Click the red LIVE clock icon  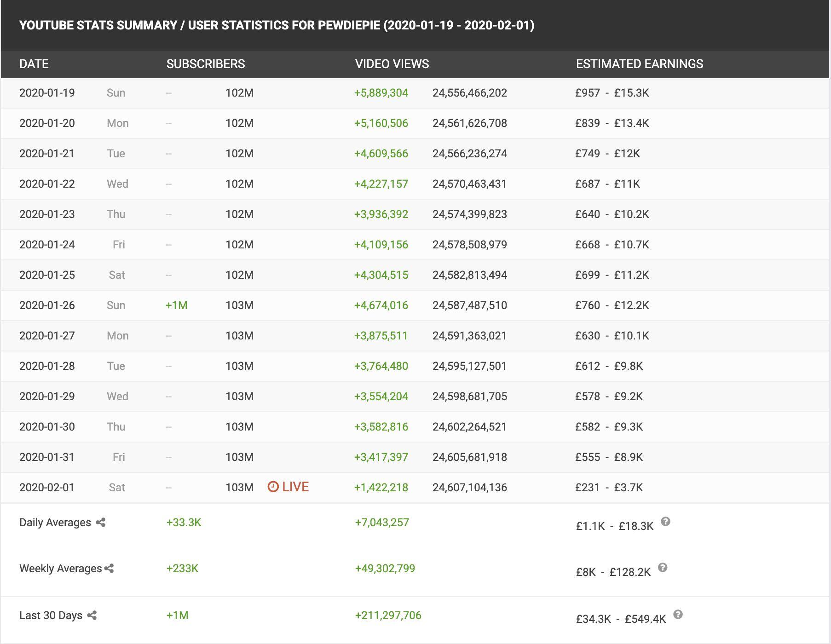click(273, 487)
